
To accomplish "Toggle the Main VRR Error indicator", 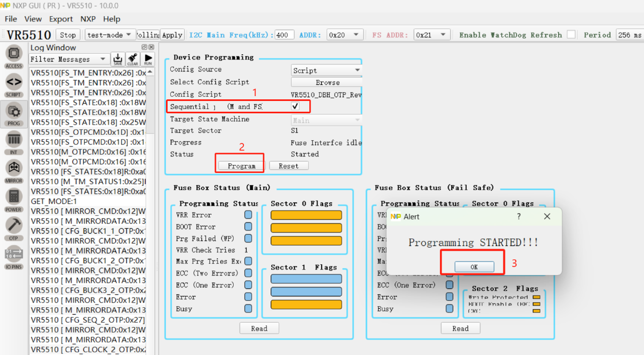I will point(248,215).
